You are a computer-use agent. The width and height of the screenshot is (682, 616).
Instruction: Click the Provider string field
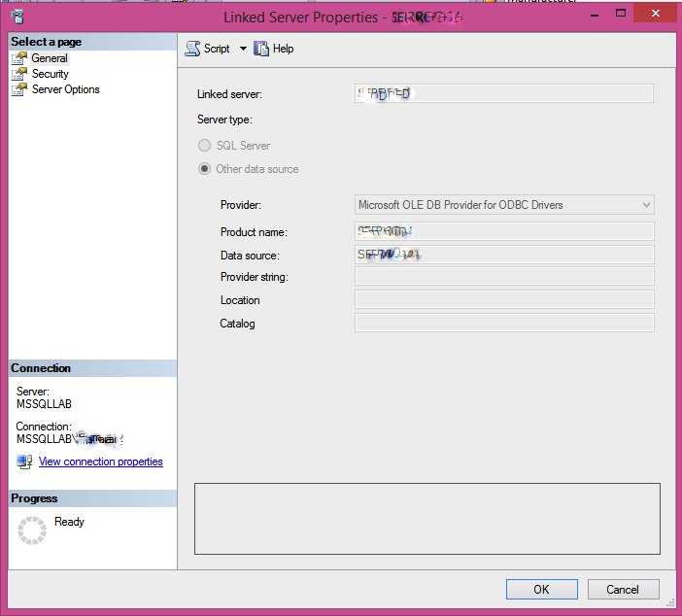504,278
